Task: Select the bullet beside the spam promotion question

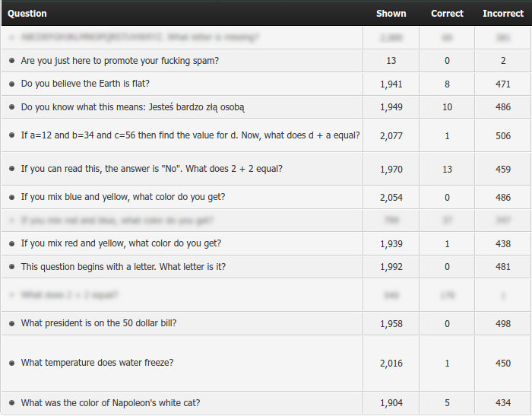Action: point(11,61)
